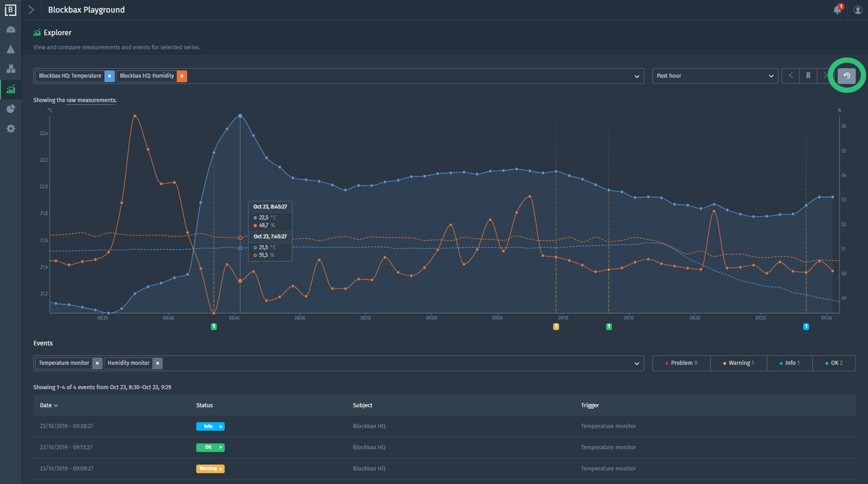The height and width of the screenshot is (484, 868).
Task: Open the Past hour time range dropdown
Action: pos(715,76)
